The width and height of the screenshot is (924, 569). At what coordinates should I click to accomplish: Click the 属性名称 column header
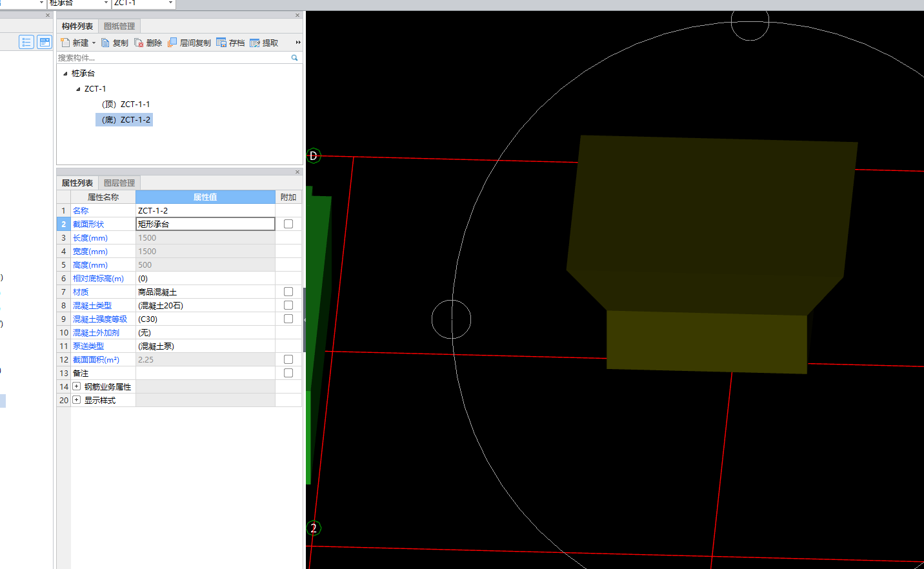[103, 197]
